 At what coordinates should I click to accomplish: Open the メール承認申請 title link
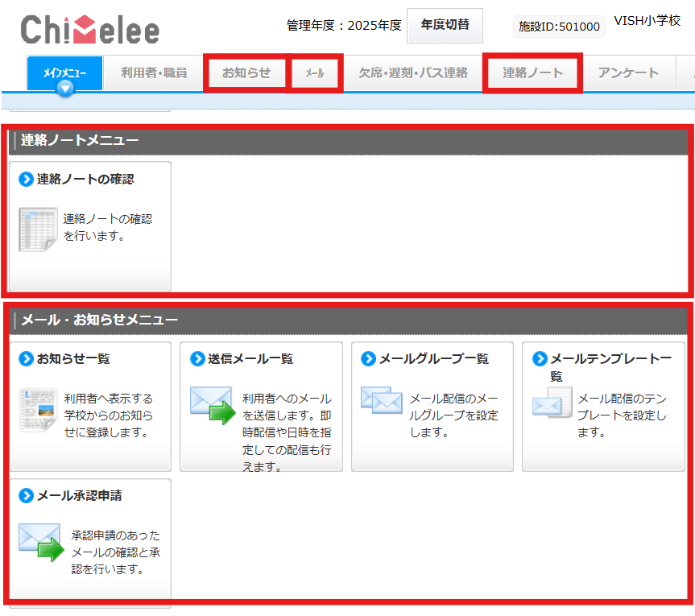coord(80,495)
